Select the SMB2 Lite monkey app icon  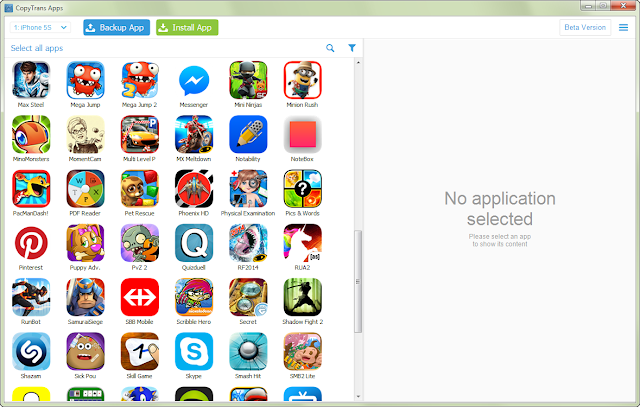coord(302,351)
